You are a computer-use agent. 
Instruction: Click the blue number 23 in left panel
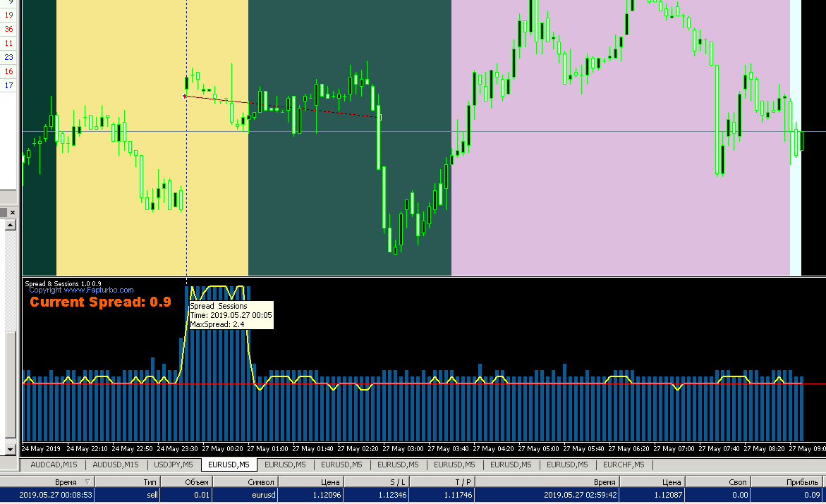click(x=8, y=57)
